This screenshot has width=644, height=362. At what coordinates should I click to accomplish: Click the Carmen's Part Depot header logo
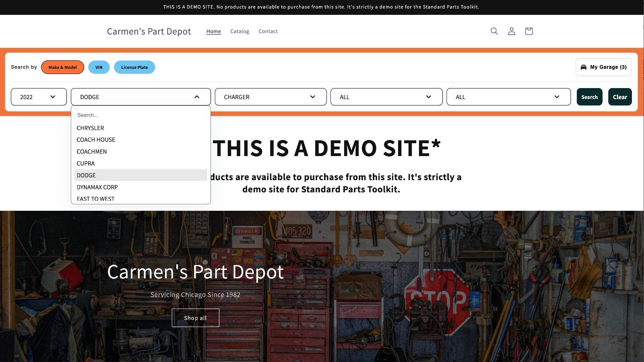149,31
